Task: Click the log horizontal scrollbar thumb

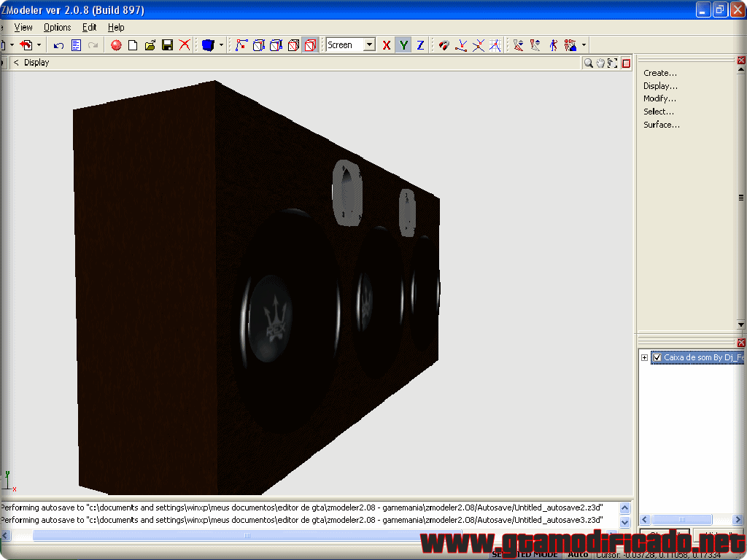Action: click(x=247, y=535)
